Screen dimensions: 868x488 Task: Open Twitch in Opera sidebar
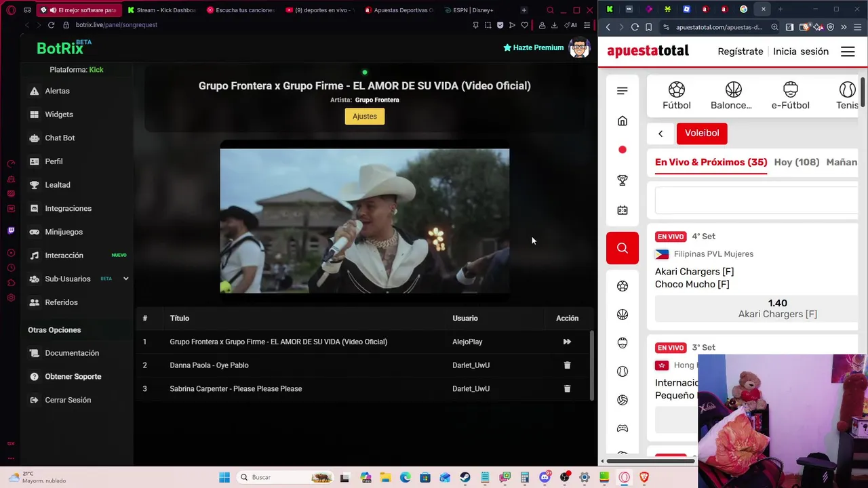tap(11, 230)
